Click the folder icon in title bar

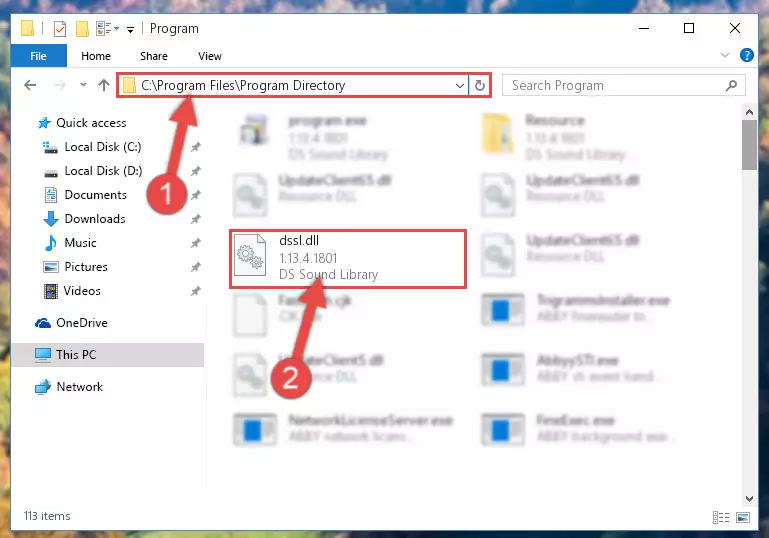click(x=27, y=28)
